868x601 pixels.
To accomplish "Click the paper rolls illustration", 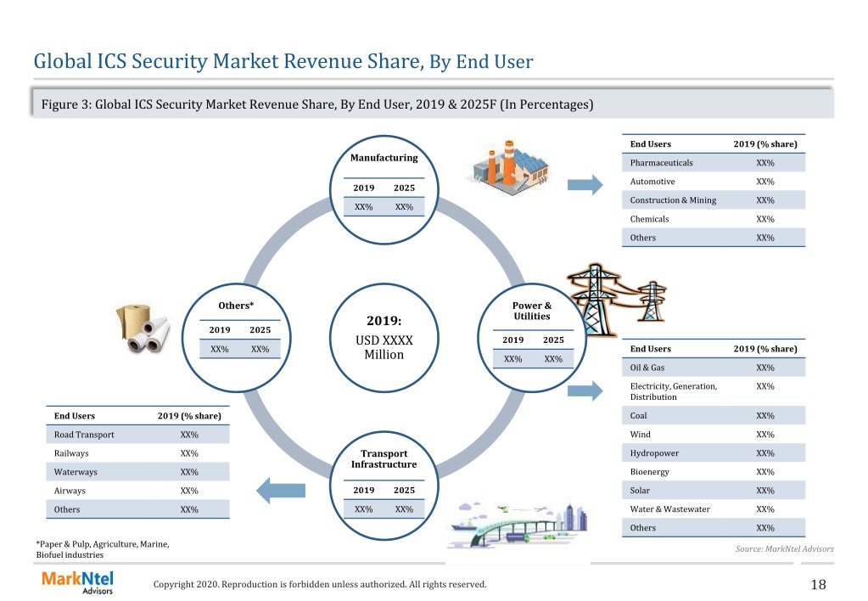I will coord(143,328).
